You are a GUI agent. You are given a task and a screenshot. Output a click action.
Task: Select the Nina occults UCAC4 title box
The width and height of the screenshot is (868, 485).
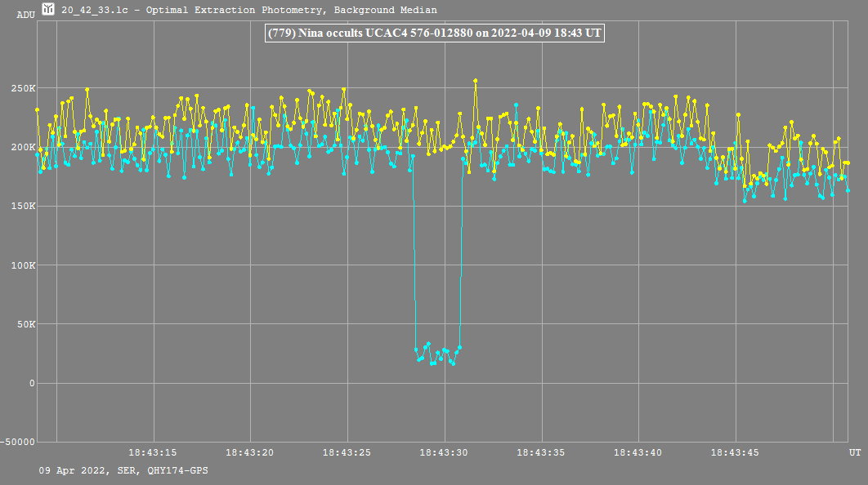tap(434, 33)
